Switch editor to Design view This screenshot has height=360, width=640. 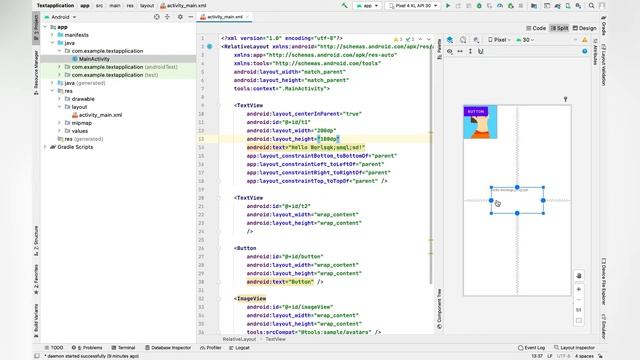pyautogui.click(x=584, y=28)
